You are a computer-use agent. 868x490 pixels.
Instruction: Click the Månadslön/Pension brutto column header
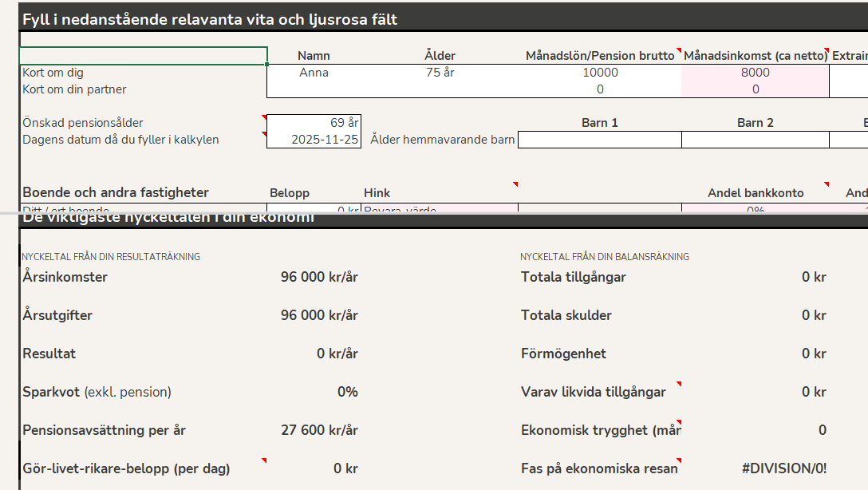600,56
